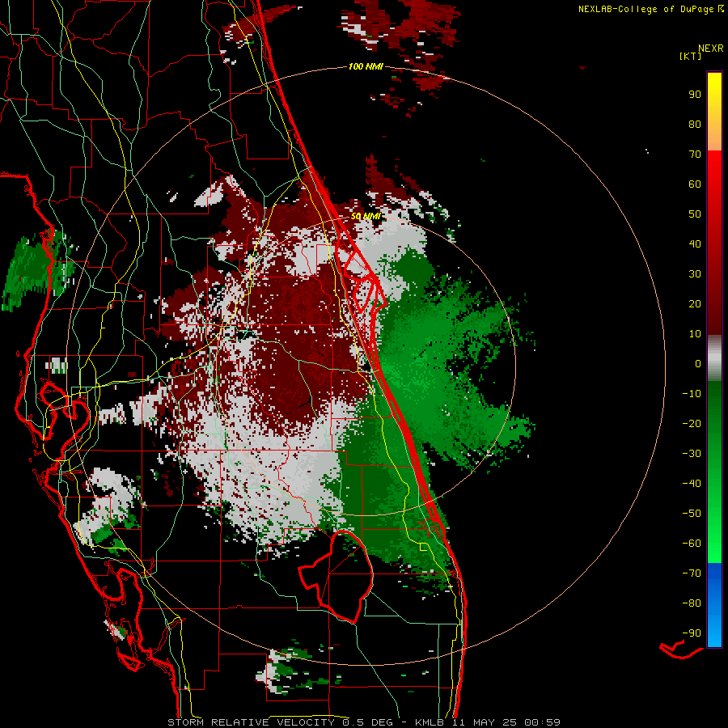Click the -10 knots scale value

(x=692, y=394)
